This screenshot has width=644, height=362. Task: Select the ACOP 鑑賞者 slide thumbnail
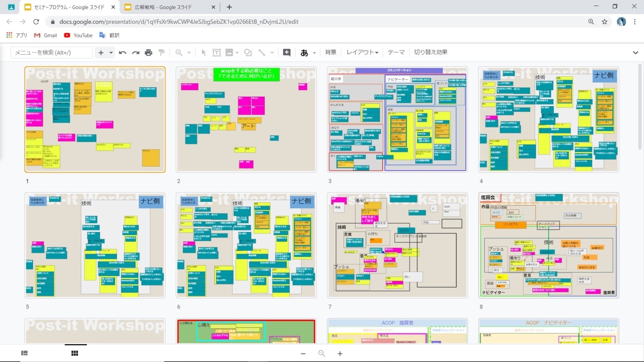397,331
